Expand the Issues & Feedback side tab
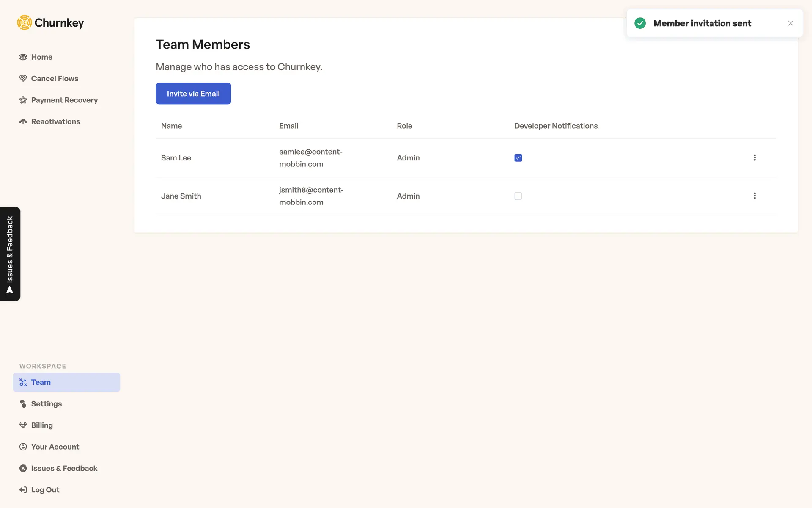Screen dimensions: 812x508 [x=10, y=254]
